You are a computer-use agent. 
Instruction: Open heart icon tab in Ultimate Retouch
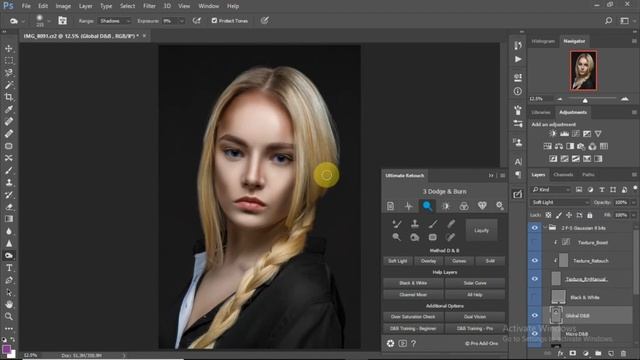click(482, 206)
